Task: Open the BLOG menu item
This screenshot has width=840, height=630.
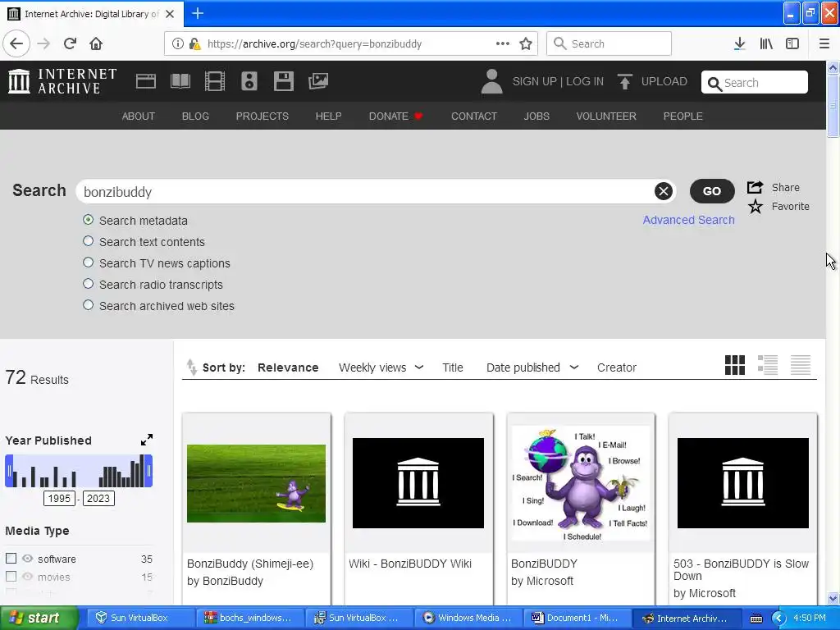Action: pos(195,116)
